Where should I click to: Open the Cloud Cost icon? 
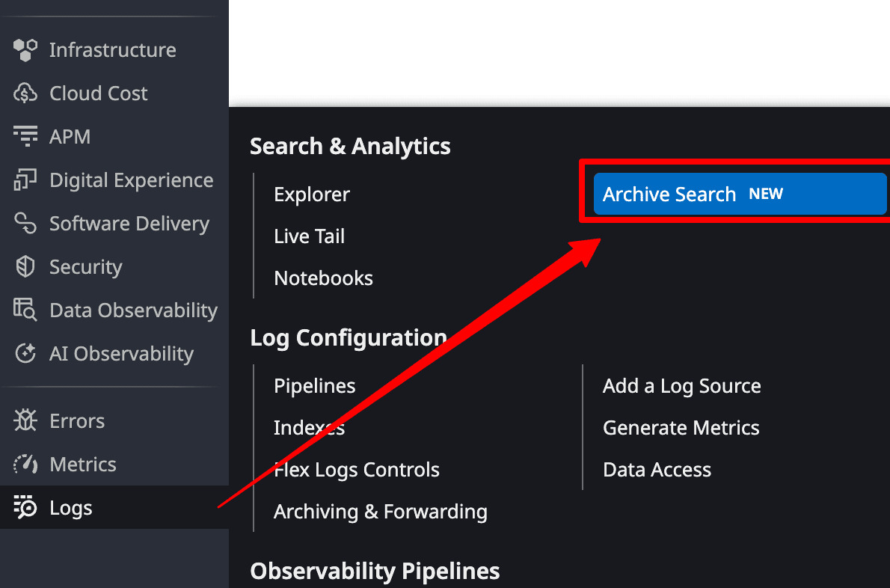(x=25, y=93)
